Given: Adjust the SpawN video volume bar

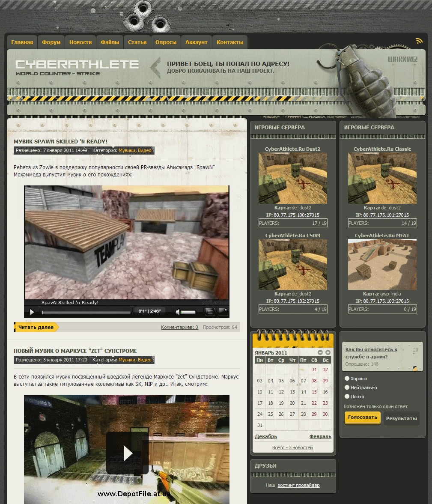Looking at the screenshot, I should point(188,312).
